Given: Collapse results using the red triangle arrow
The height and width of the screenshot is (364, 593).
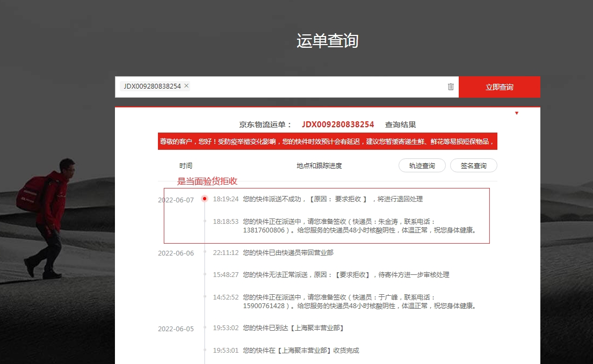Looking at the screenshot, I should coord(517,113).
